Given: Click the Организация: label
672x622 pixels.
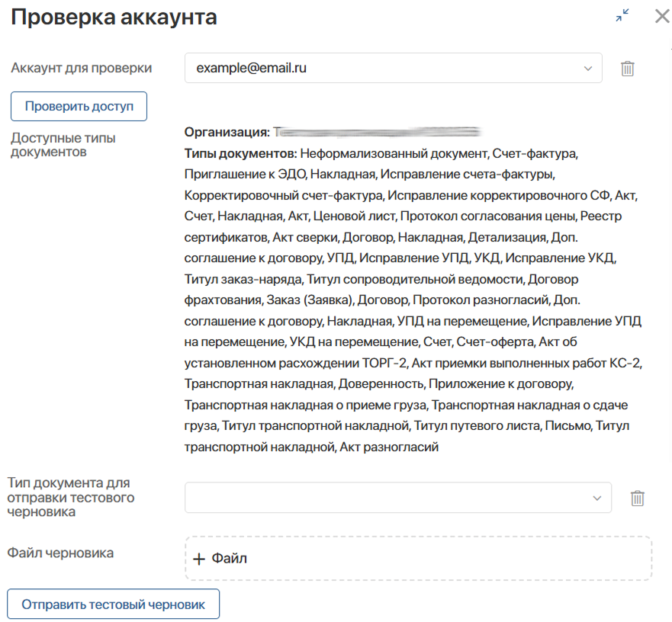Looking at the screenshot, I should coord(227,132).
